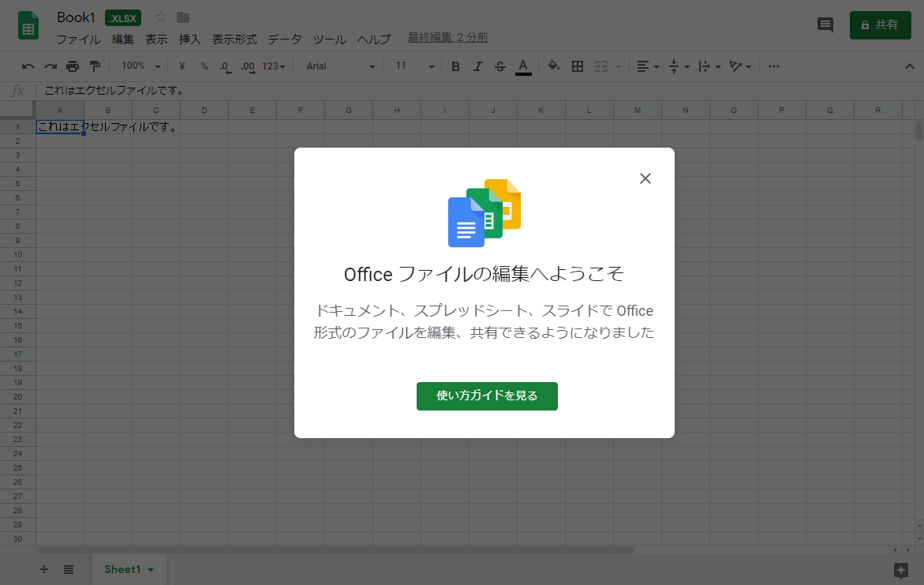Click the horizontal scrollbar thumb

pyautogui.click(x=335, y=549)
